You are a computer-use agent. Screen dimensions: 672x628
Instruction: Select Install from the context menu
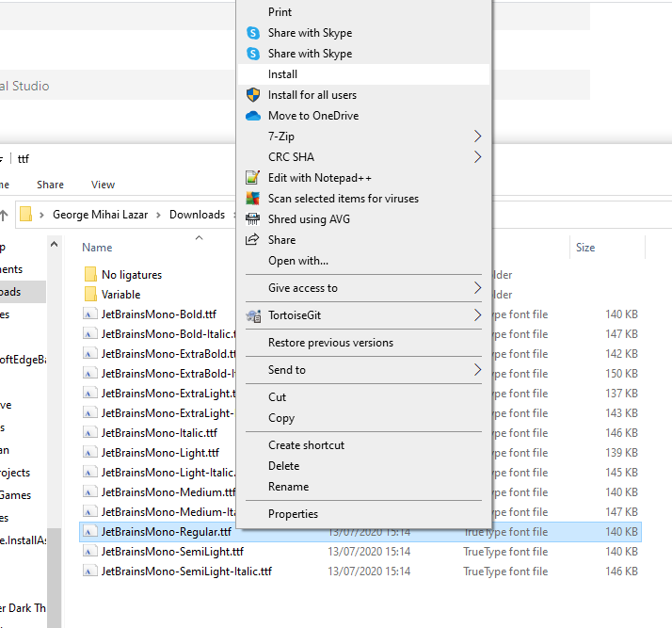coord(363,74)
